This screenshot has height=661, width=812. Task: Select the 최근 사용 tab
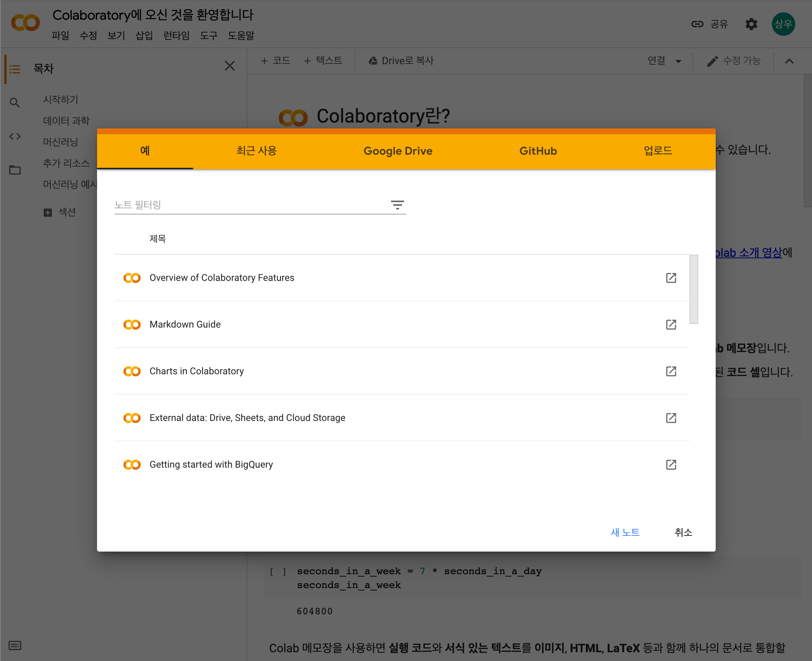[x=256, y=151]
